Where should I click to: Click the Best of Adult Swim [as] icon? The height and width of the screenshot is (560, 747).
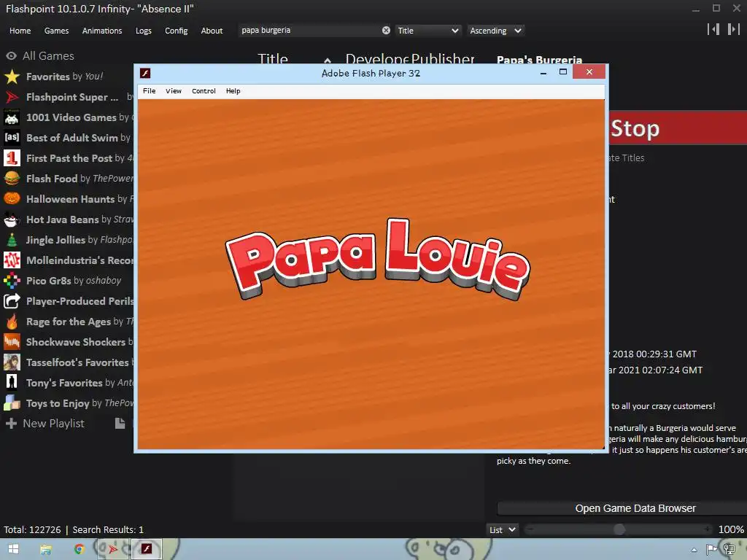click(x=12, y=138)
